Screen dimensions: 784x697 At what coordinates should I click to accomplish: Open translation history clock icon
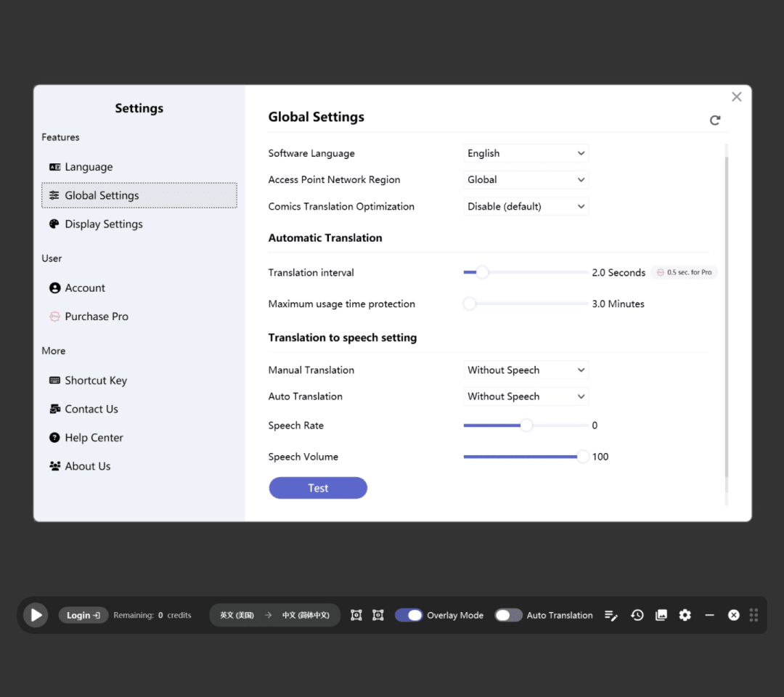637,615
